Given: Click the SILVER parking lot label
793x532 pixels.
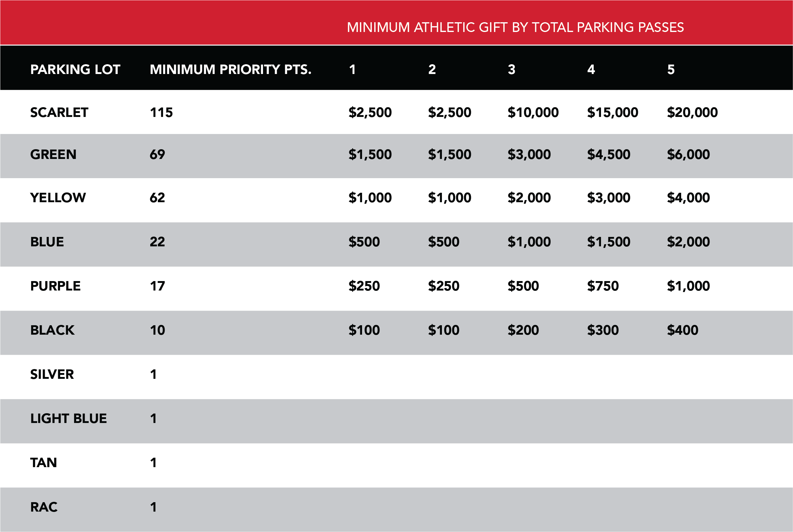Looking at the screenshot, I should [52, 374].
